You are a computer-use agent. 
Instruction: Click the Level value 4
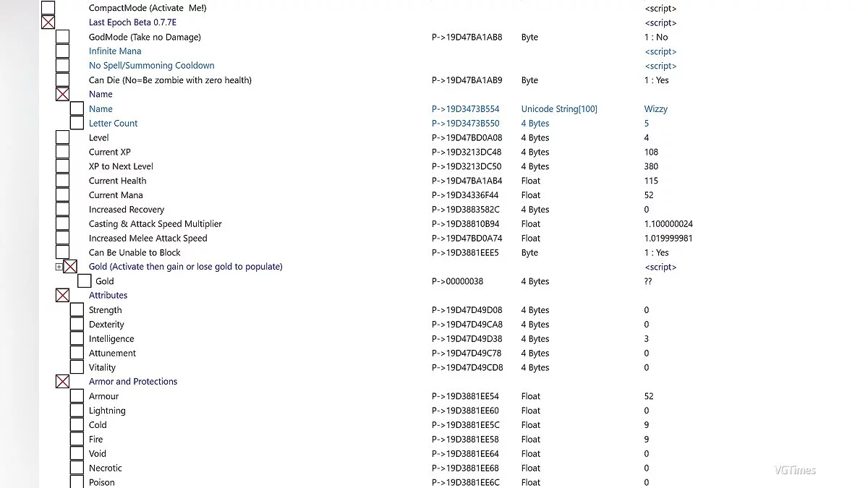[646, 137]
